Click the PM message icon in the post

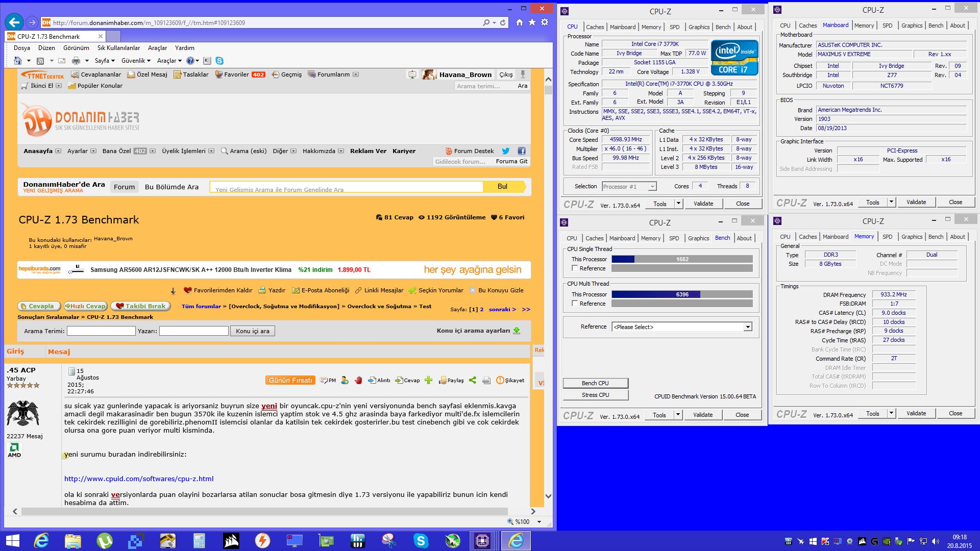[x=328, y=380]
